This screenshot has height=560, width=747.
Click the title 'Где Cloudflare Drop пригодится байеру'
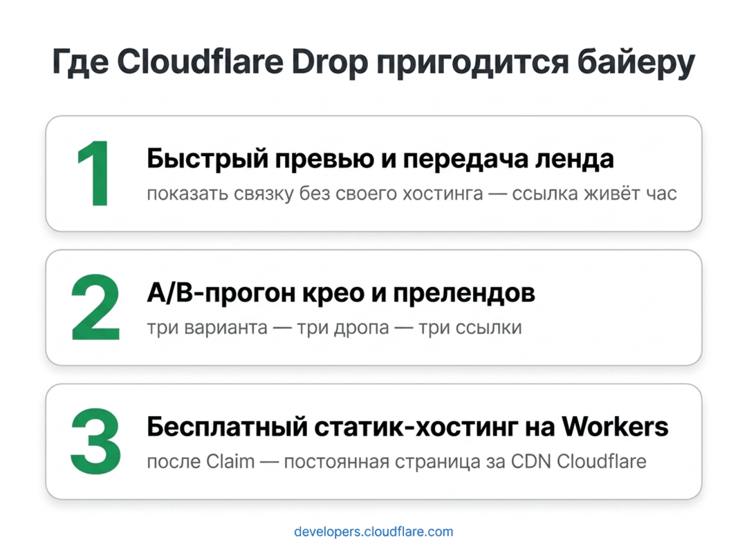coord(373,62)
